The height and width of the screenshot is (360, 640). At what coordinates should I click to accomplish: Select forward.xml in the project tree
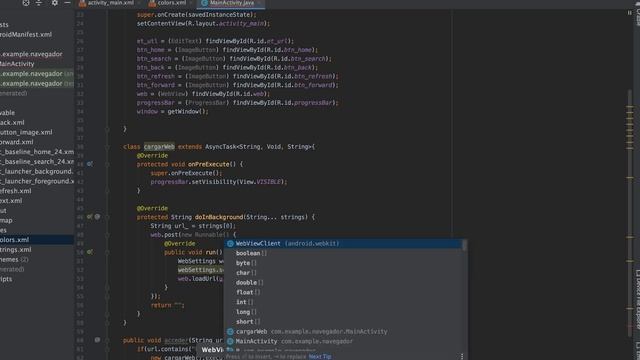coord(17,142)
